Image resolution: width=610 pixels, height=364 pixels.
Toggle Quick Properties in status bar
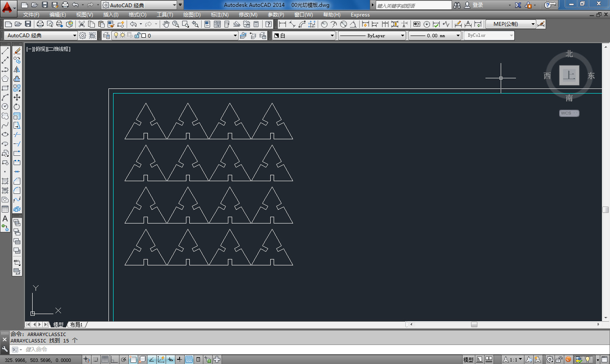coord(198,359)
